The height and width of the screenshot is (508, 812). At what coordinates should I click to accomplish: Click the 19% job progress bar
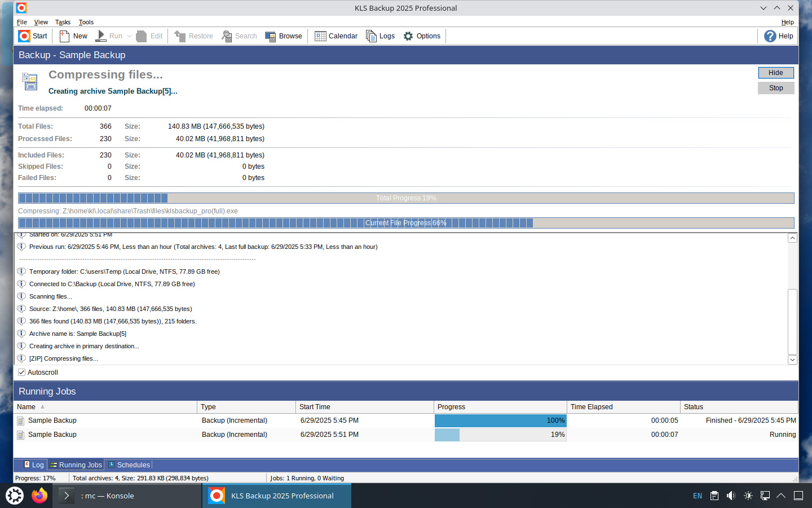coord(500,435)
